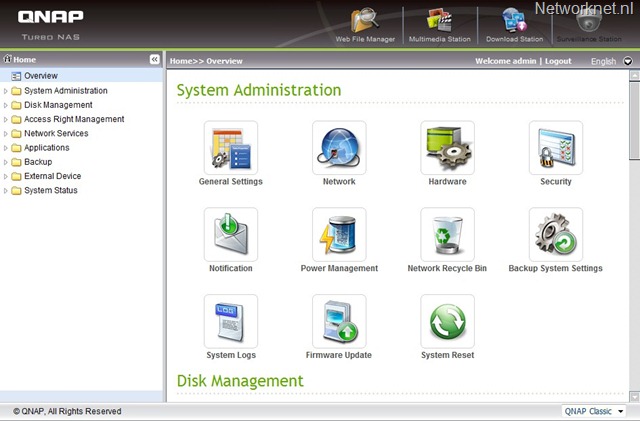Open the English language dropdown
This screenshot has width=640, height=421.
628,61
